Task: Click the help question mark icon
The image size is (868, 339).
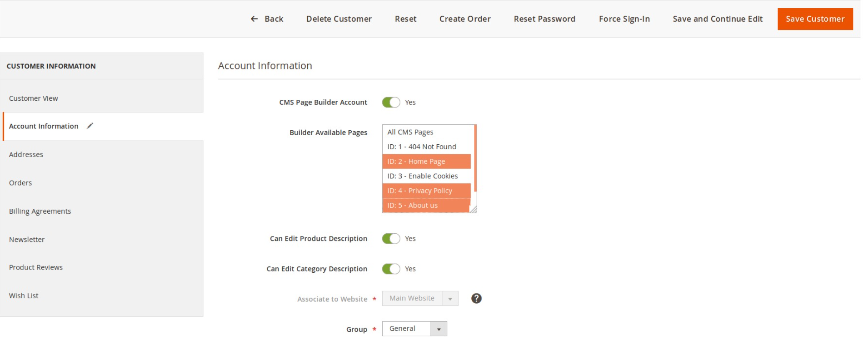Action: coord(476,298)
